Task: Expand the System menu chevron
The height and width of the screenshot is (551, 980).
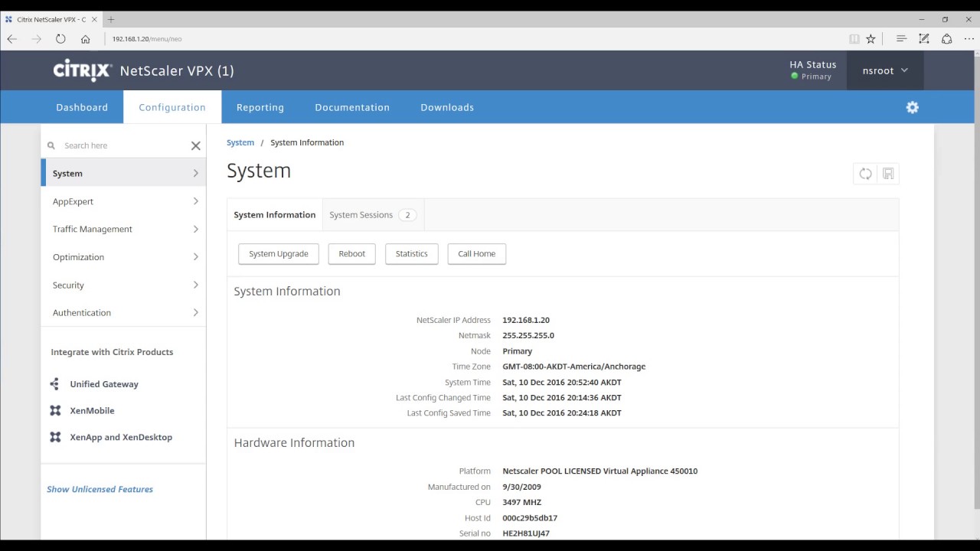Action: coord(195,174)
